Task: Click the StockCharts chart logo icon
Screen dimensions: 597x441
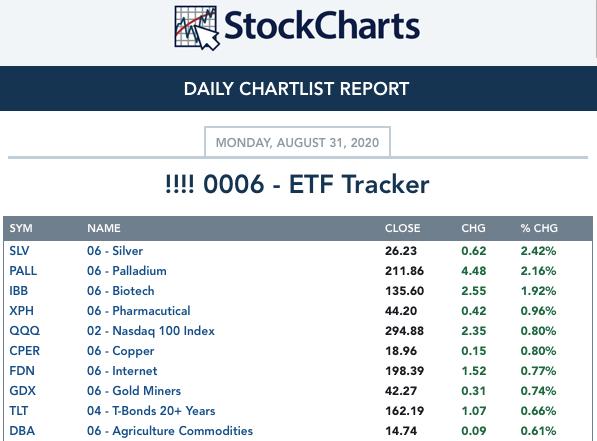Action: coord(197,28)
